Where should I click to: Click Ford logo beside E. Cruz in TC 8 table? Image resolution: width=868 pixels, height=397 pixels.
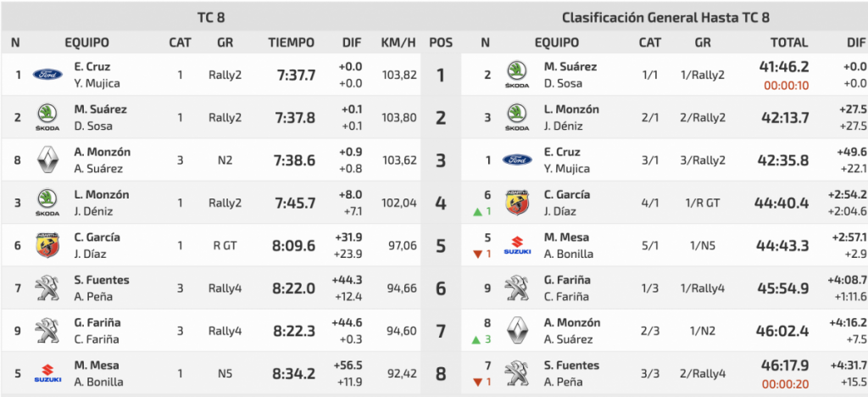(47, 75)
